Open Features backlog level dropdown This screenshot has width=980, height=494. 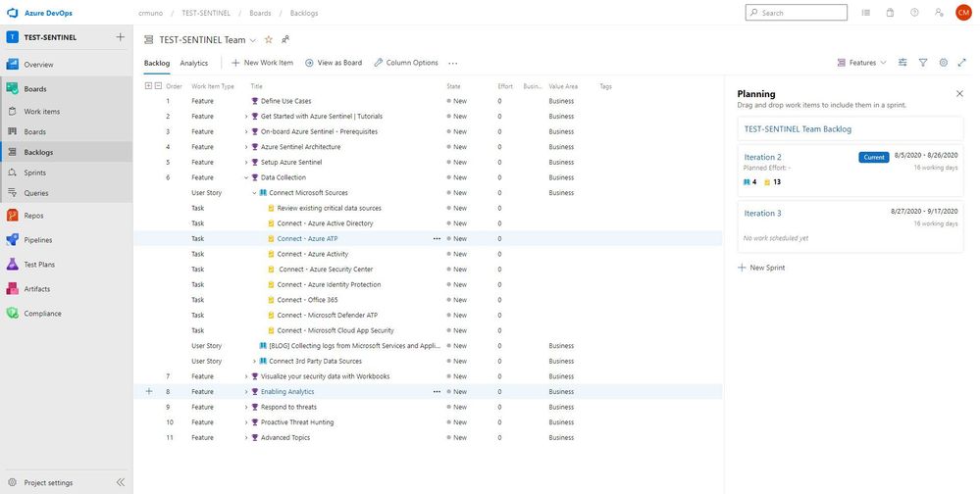(862, 63)
